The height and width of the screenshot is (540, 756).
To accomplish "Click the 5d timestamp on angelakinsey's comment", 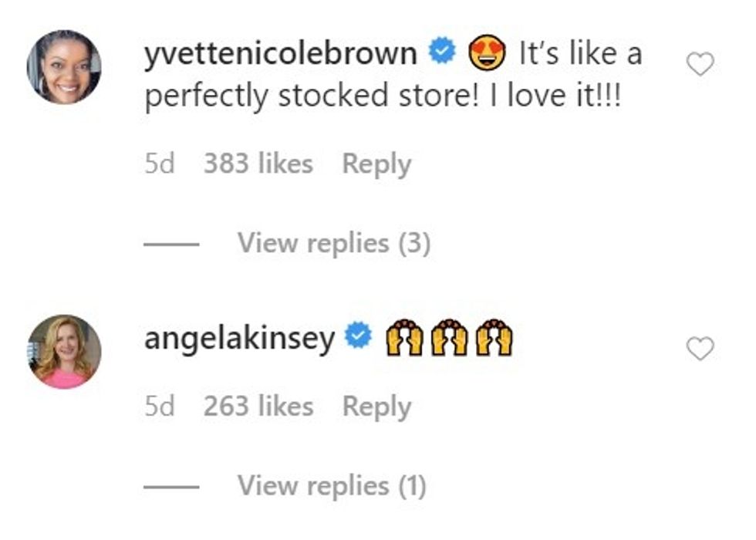I will pos(160,407).
